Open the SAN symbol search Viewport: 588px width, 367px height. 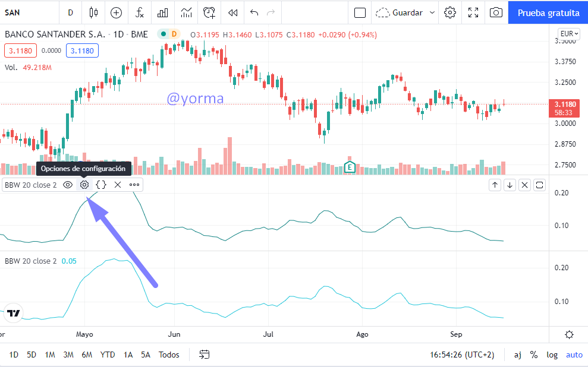tap(12, 12)
